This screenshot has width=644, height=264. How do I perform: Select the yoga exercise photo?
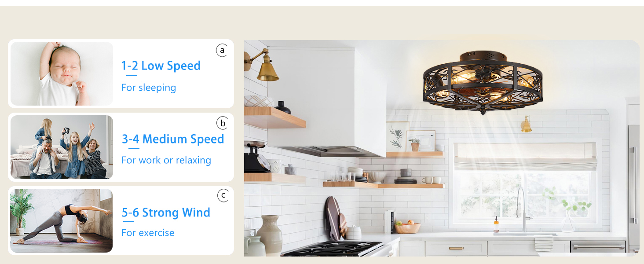pyautogui.click(x=62, y=220)
